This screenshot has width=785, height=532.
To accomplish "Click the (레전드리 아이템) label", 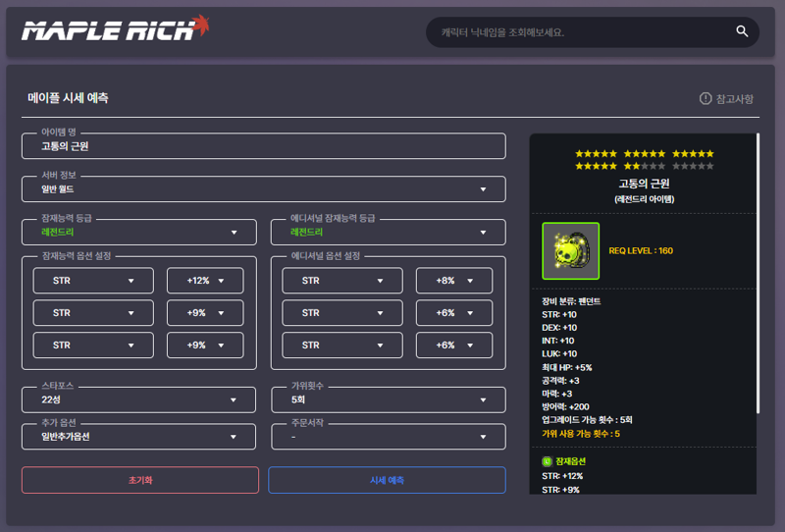I will point(645,199).
